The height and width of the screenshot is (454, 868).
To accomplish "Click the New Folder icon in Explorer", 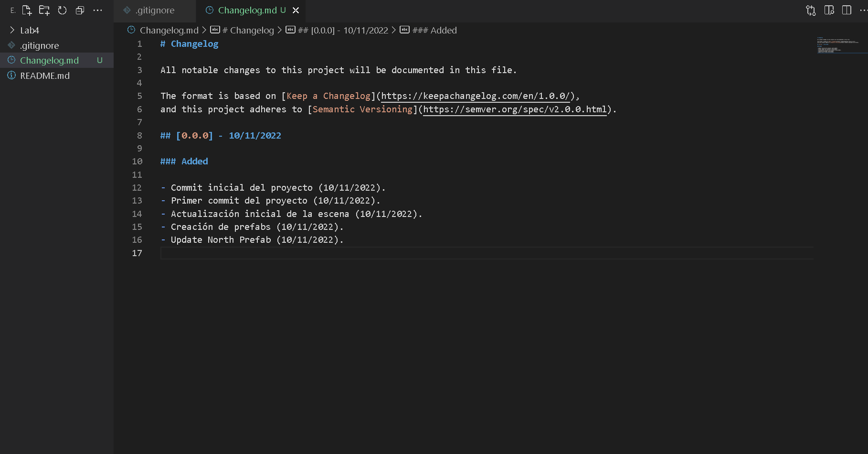I will tap(44, 10).
